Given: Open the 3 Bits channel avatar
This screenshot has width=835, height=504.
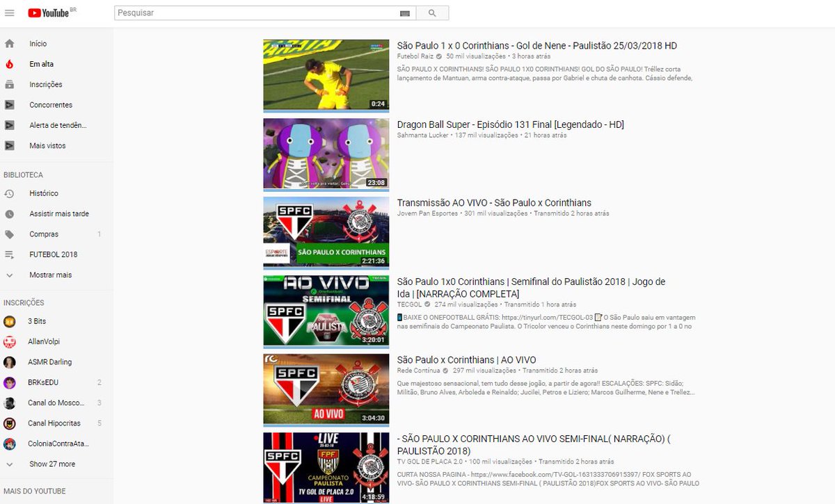Looking at the screenshot, I should [10, 321].
